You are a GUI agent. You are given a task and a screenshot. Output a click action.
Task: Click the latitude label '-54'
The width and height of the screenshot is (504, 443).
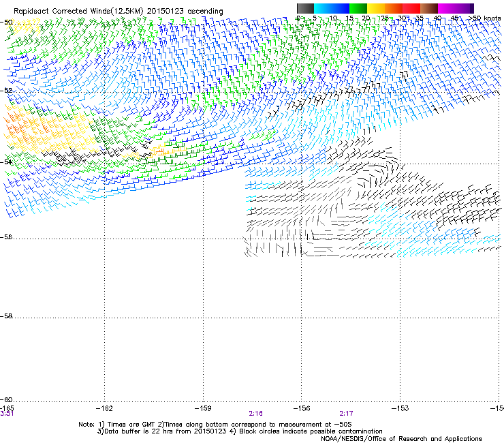pos(6,162)
